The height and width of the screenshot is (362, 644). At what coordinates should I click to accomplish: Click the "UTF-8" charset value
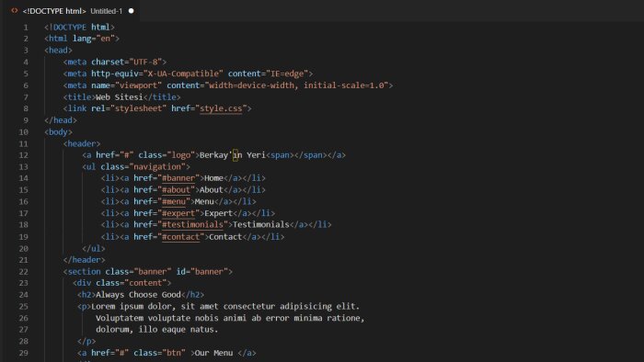[x=145, y=62]
